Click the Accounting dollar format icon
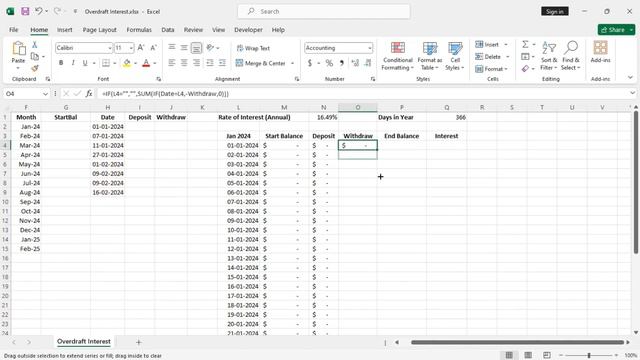The height and width of the screenshot is (360, 640). [310, 63]
